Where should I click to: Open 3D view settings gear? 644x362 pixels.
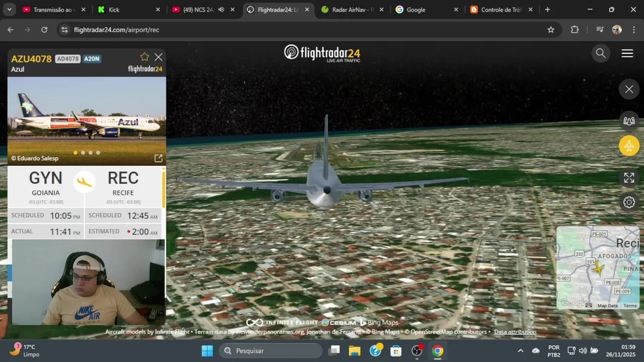click(629, 202)
